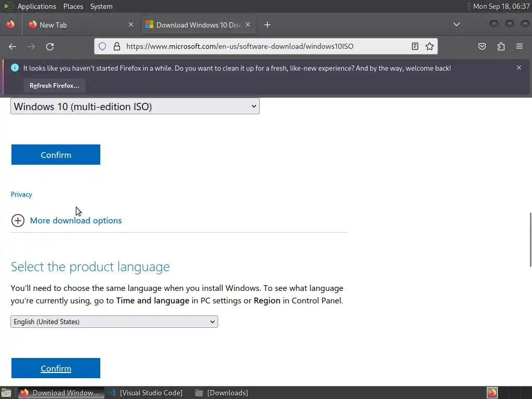
Task: Open English (United States) language dropdown
Action: pyautogui.click(x=114, y=322)
